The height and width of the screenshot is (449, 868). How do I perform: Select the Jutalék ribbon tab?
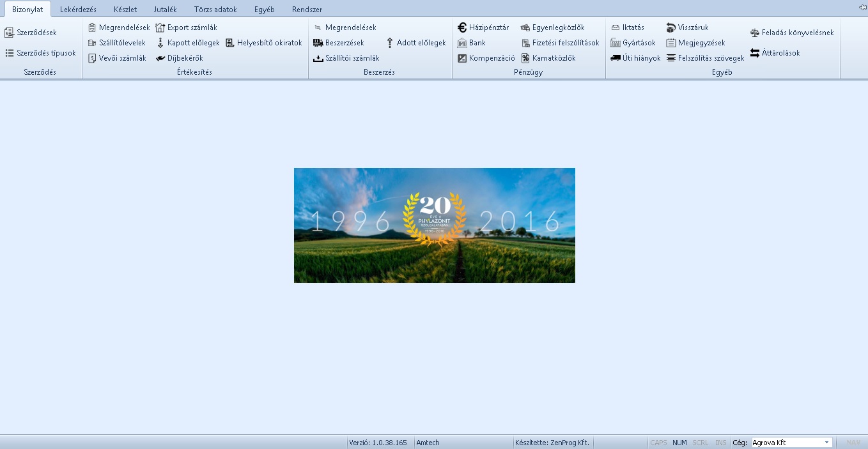[x=166, y=10]
